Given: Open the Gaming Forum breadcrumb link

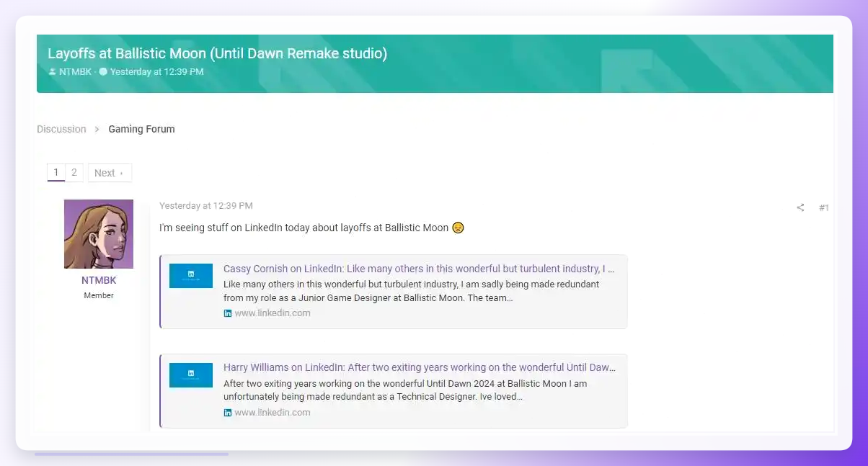Looking at the screenshot, I should 141,129.
